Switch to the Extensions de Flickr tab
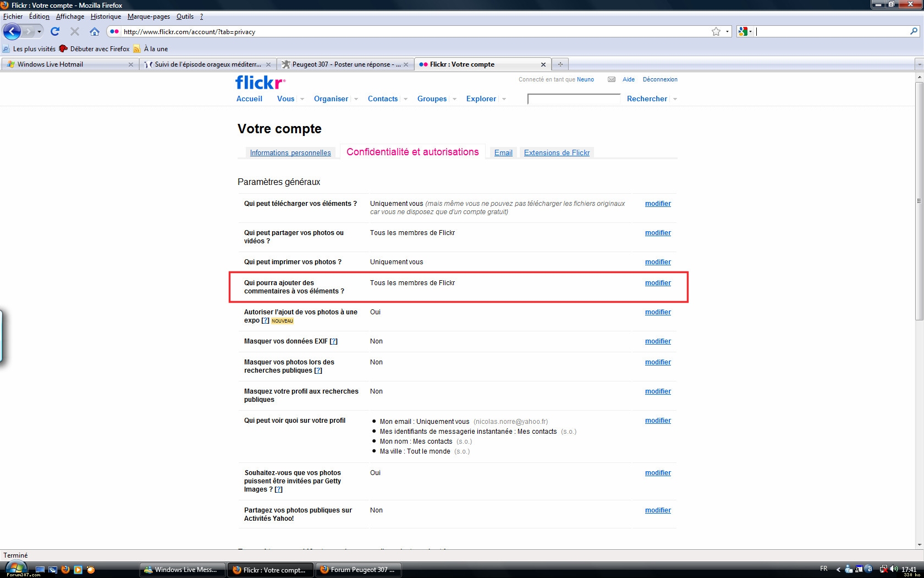The image size is (924, 578). click(557, 153)
